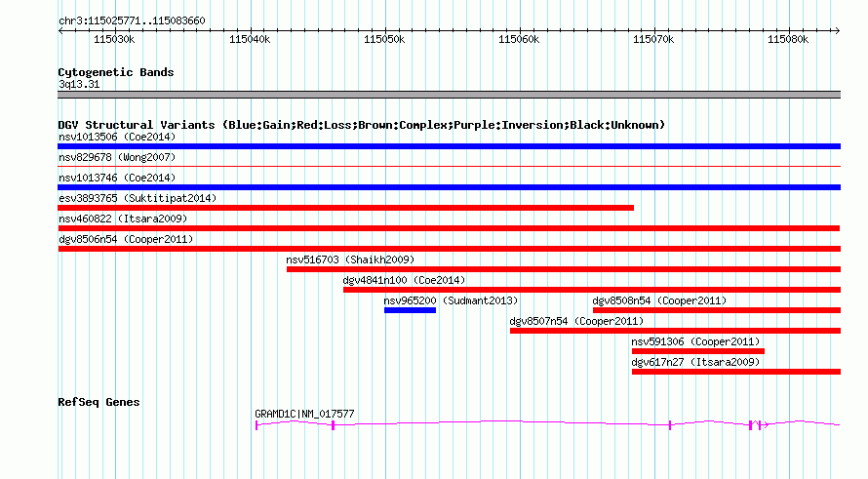Open variant label nsv965200 (Sudmant2013)
868x479 pixels.
pyautogui.click(x=451, y=300)
